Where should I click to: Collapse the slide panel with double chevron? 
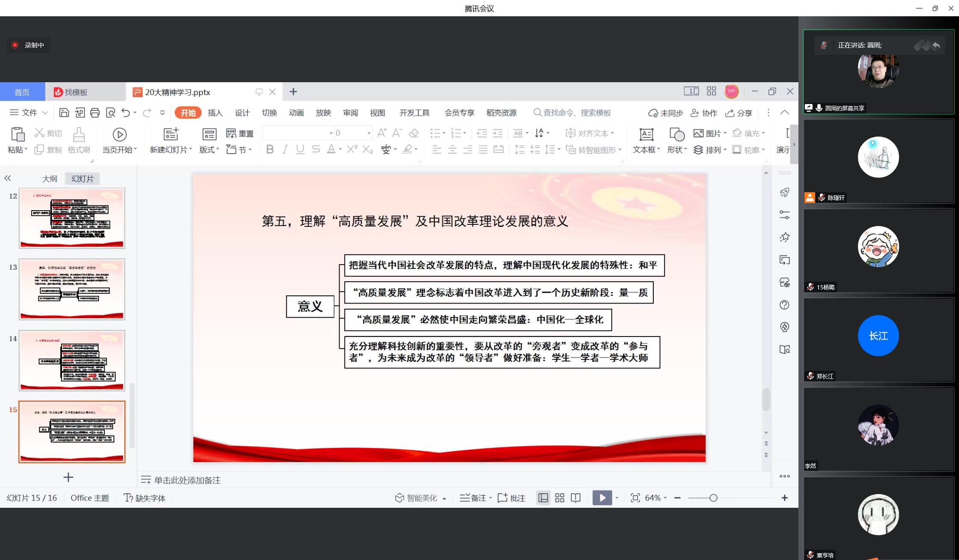(x=7, y=178)
